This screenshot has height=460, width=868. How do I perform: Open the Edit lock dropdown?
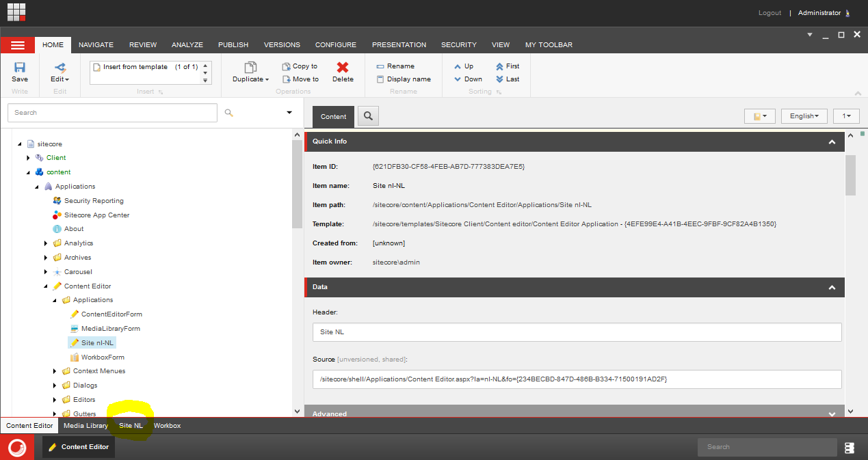coord(60,72)
